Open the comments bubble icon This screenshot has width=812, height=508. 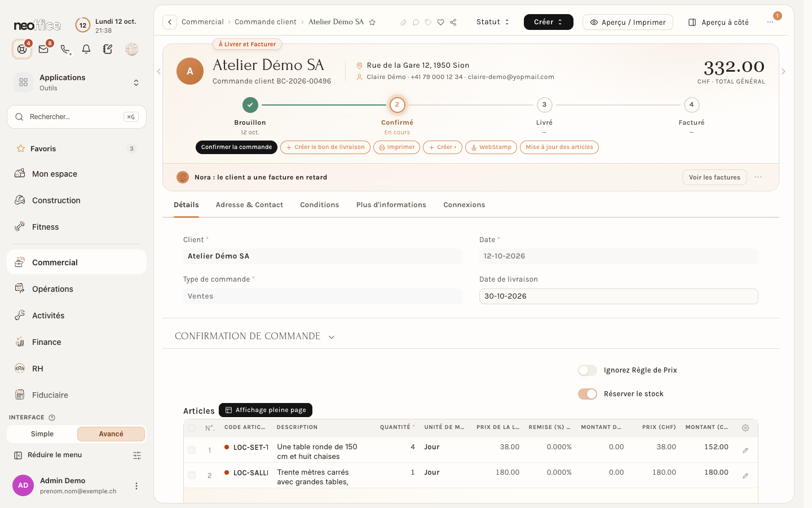(x=416, y=23)
